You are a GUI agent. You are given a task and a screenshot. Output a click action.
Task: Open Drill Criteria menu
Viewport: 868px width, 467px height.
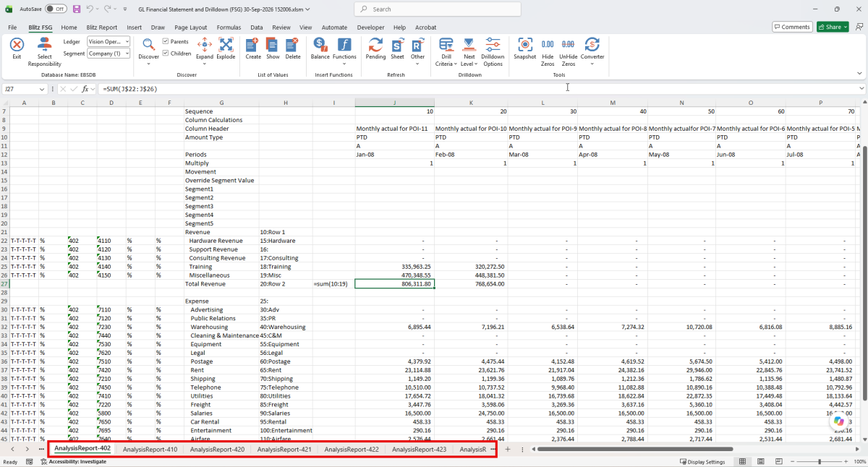pos(446,51)
